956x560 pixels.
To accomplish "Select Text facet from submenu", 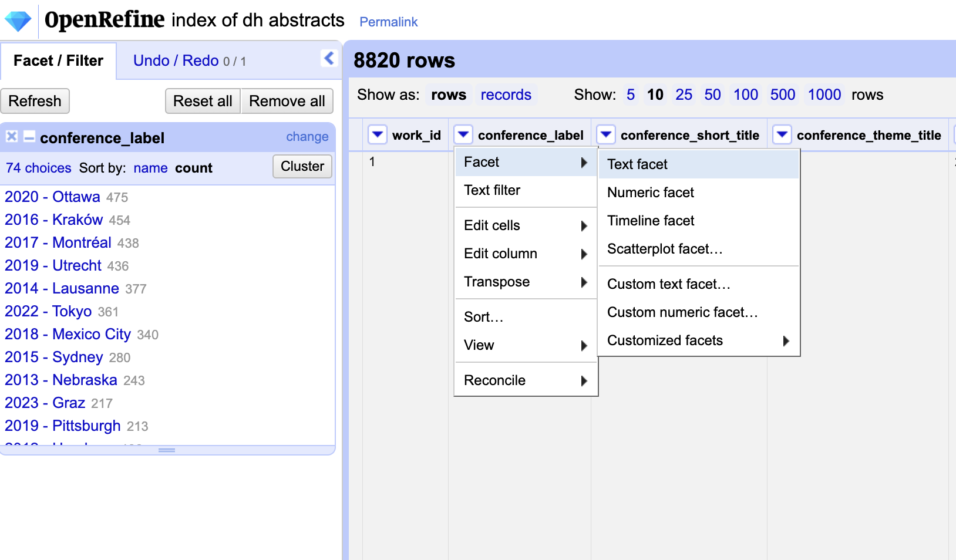I will tap(637, 164).
